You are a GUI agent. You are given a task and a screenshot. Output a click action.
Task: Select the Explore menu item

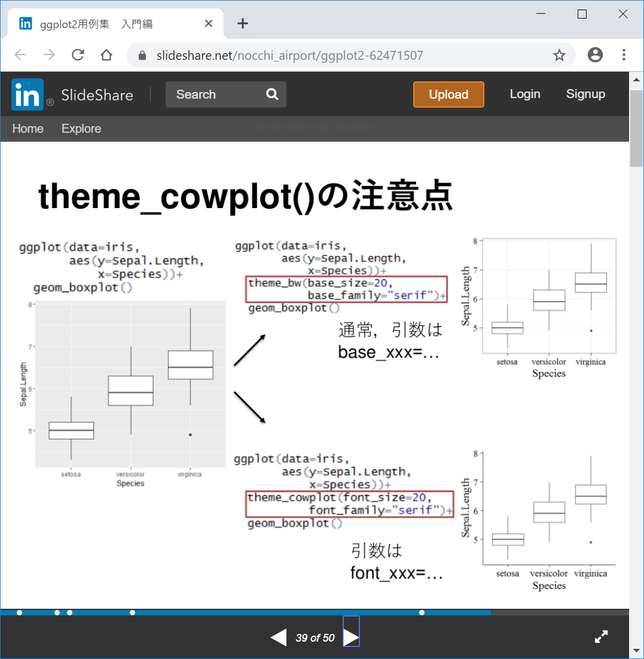pyautogui.click(x=81, y=129)
